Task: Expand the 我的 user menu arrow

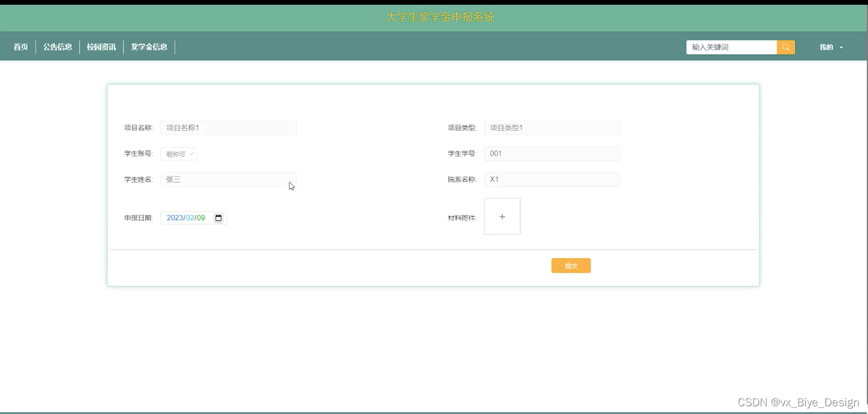Action: (841, 47)
